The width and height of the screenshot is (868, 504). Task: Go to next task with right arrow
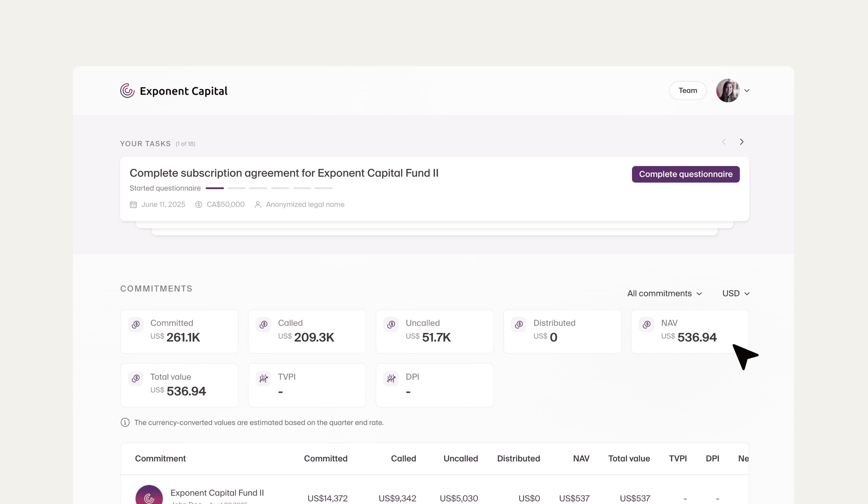[x=741, y=142]
